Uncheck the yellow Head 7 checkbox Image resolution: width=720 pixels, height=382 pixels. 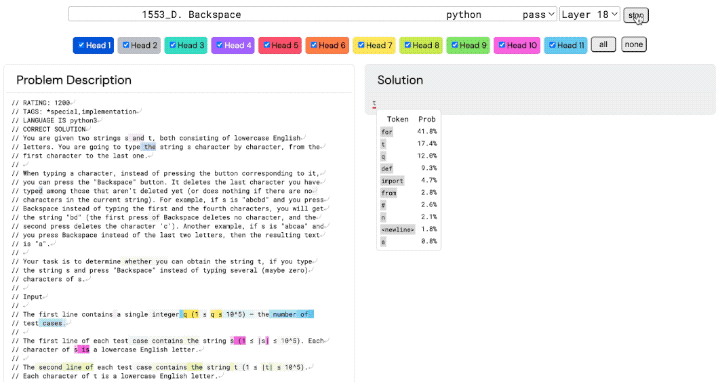361,45
